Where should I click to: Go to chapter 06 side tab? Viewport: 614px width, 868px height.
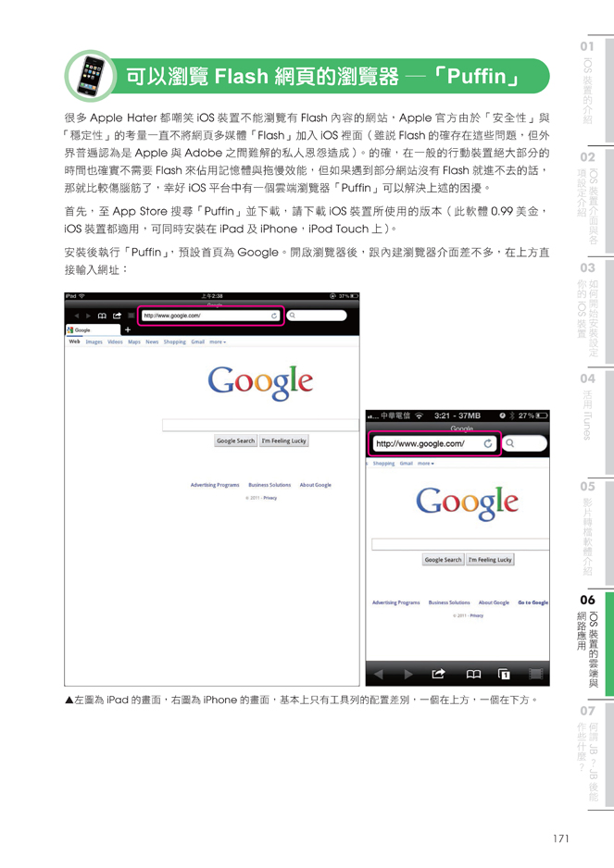pos(595,643)
